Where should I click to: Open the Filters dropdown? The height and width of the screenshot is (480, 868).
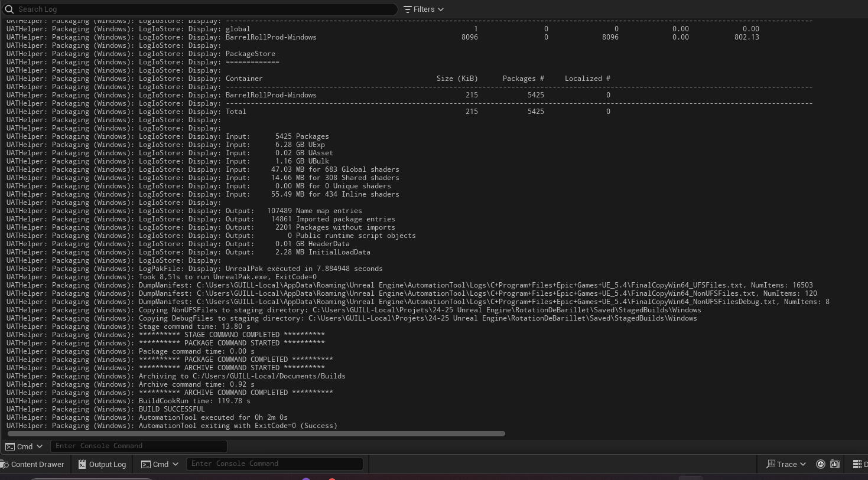pyautogui.click(x=423, y=9)
